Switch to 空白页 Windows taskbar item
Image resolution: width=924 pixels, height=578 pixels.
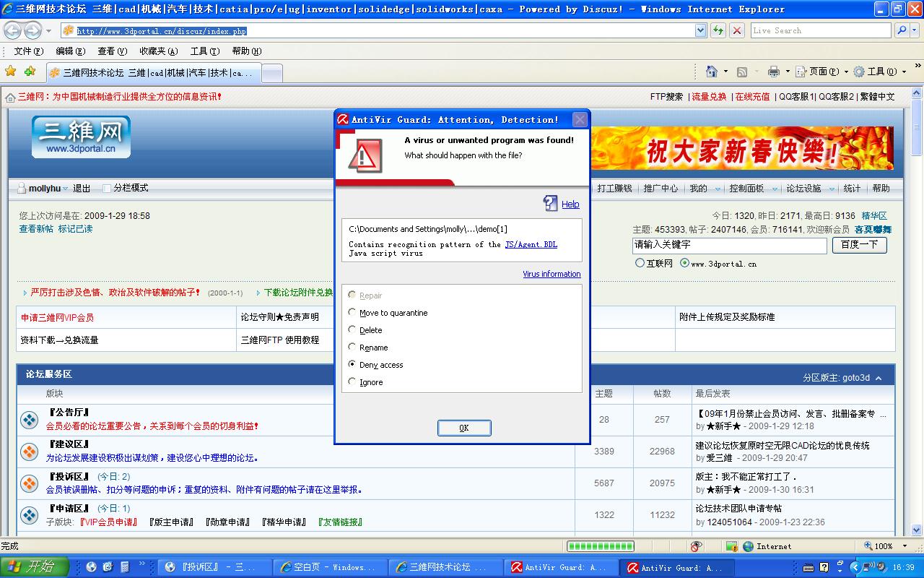[330, 567]
